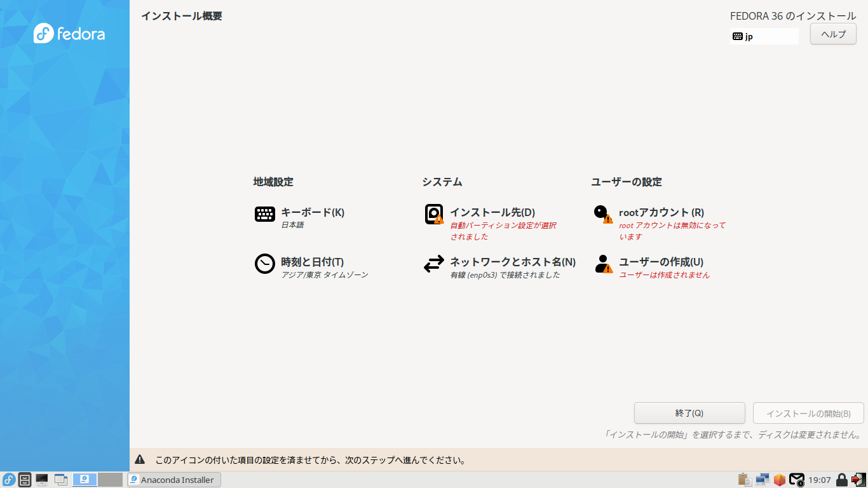Screen dimensions: 868x488
Task: Click the ヘルプ help button
Action: click(x=833, y=34)
